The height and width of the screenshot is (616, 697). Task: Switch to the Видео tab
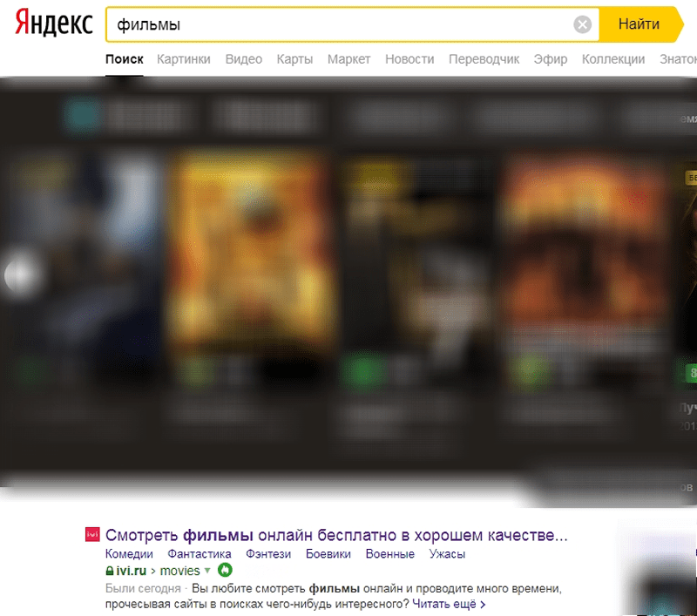243,59
